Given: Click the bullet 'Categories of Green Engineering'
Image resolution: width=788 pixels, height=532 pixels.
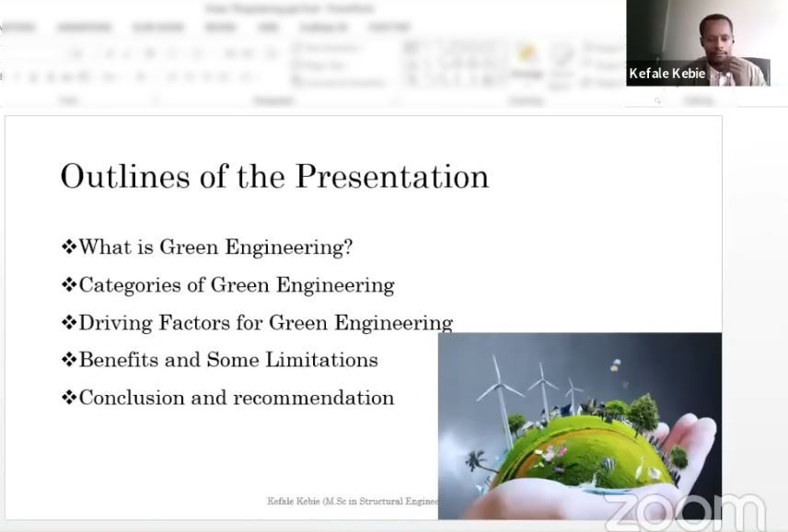Looking at the screenshot, I should point(227,284).
